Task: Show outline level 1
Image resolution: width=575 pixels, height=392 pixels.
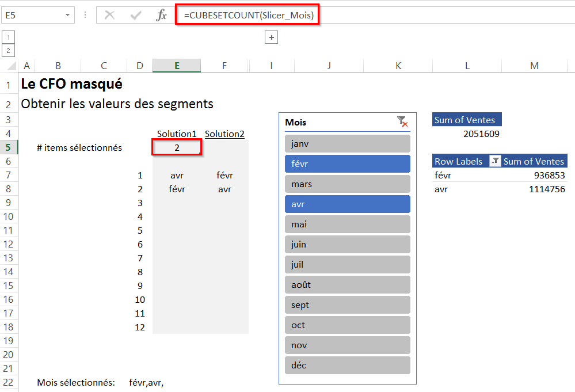Action: pos(8,37)
